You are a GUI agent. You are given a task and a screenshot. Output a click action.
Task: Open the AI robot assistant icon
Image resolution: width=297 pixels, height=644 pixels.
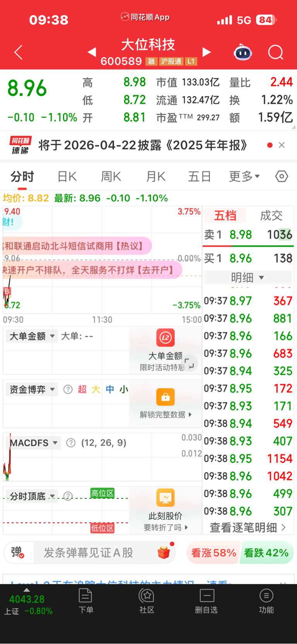point(243,52)
